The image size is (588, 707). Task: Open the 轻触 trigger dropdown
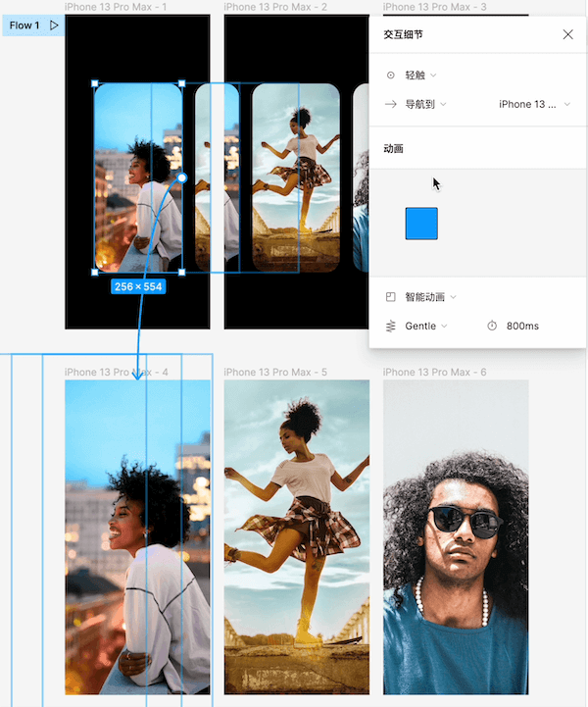tap(421, 75)
